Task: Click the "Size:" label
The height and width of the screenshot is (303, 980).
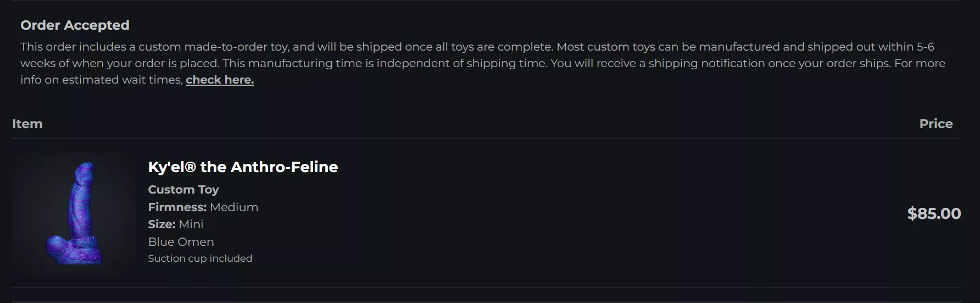Action: click(162, 224)
